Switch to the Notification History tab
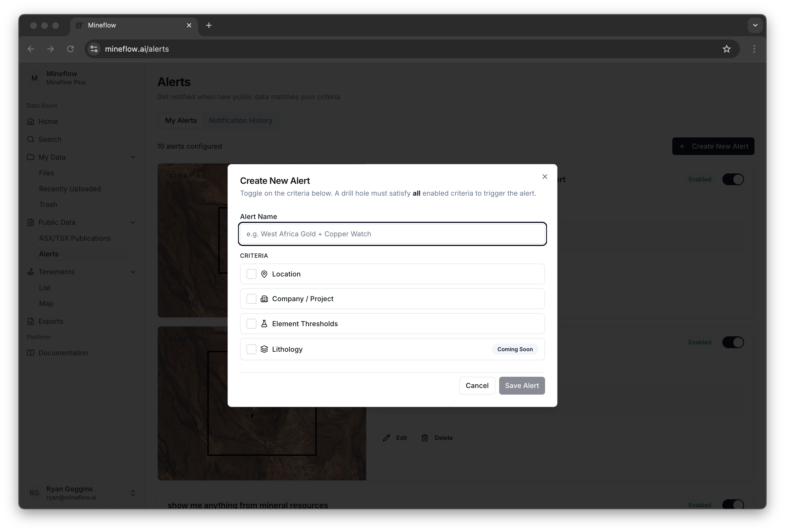Screen dimensions: 785x532 point(241,120)
